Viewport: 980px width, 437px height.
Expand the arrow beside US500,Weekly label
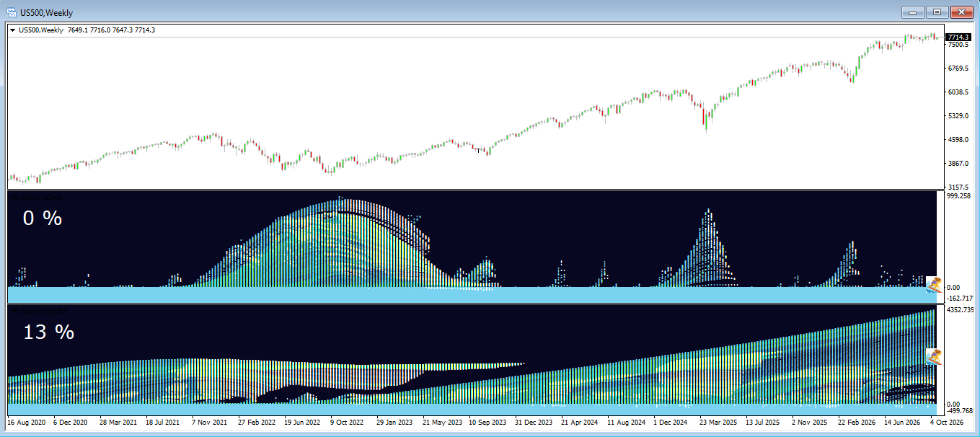13,30
